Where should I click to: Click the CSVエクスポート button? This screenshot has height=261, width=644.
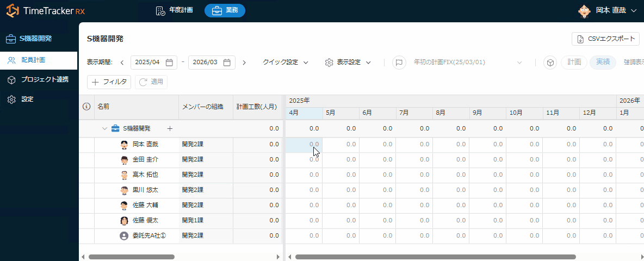605,39
